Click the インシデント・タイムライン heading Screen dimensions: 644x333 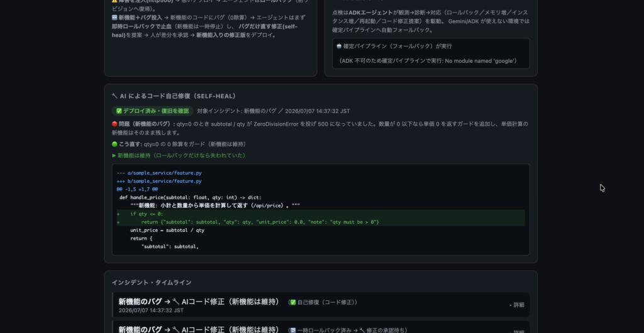pos(152,283)
